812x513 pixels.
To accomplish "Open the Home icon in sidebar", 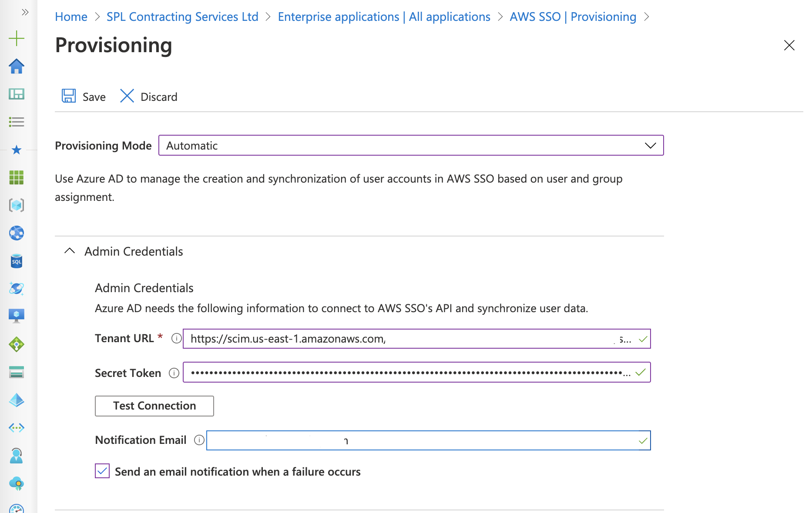I will tap(17, 66).
